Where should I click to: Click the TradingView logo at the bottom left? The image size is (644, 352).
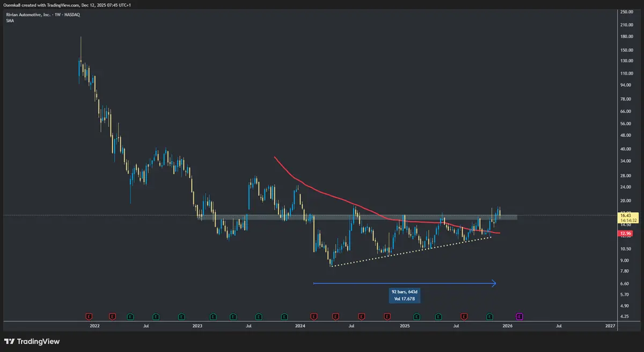coord(9,341)
